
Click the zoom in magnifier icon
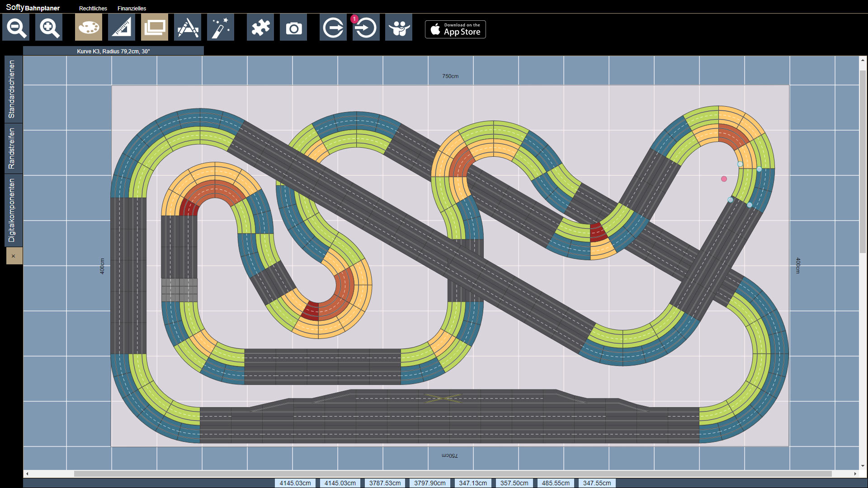49,28
